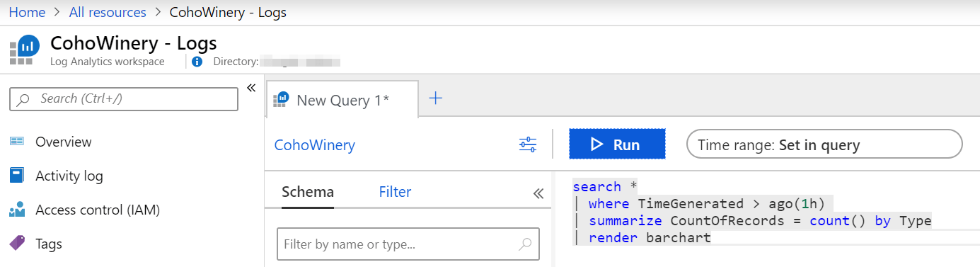The width and height of the screenshot is (980, 267).
Task: Click the directory info icon
Action: click(x=197, y=62)
